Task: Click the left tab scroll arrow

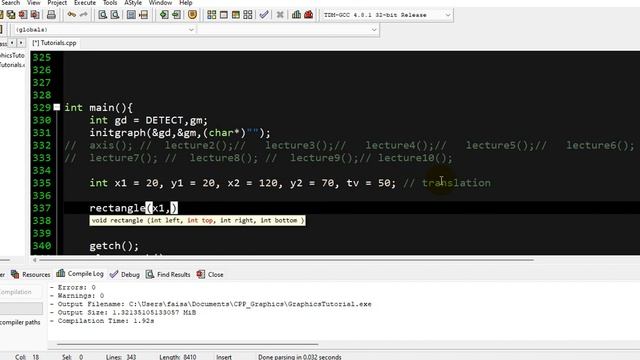Action: pos(12,42)
